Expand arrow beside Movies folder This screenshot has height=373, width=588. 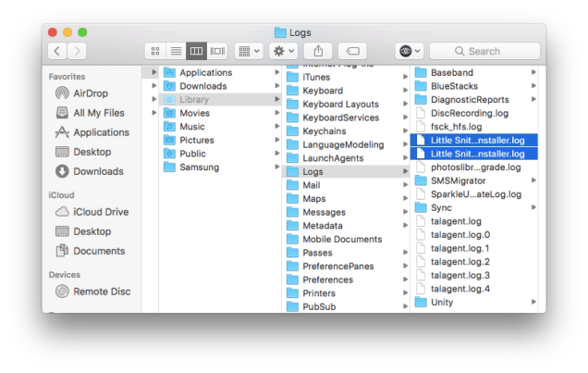276,113
